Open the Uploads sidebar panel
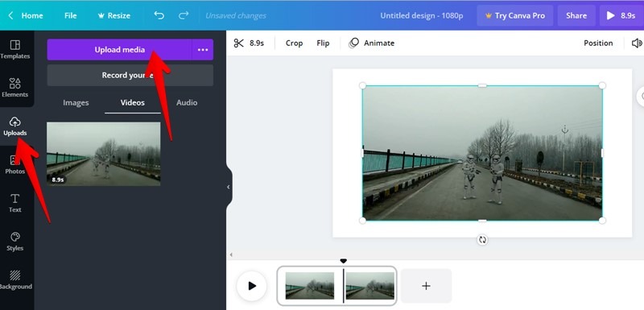 coord(14,126)
